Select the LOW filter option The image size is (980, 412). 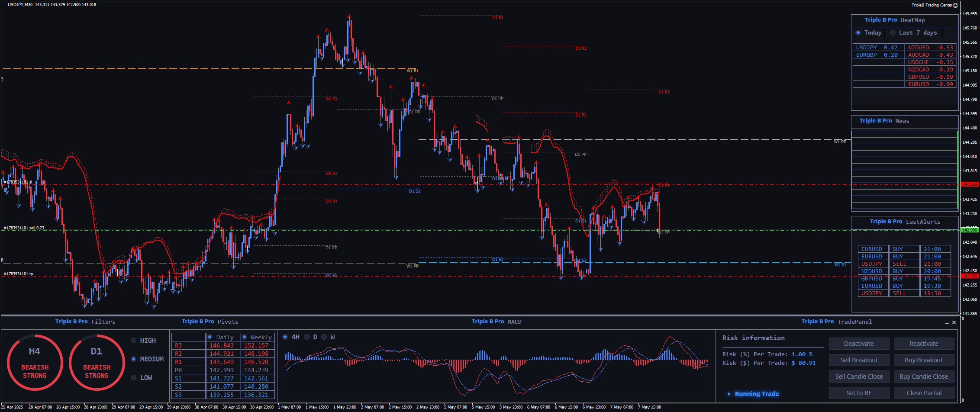134,378
